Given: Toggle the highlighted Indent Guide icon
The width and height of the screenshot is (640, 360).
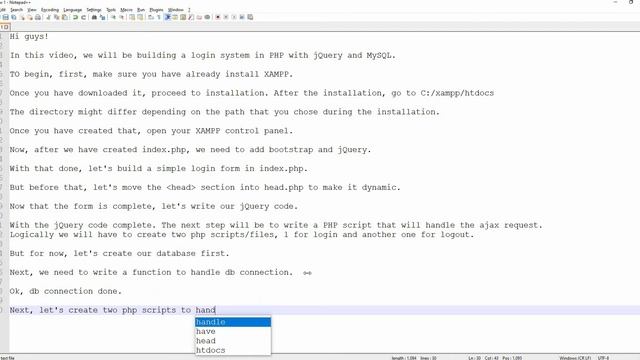Looking at the screenshot, I should [x=167, y=17].
